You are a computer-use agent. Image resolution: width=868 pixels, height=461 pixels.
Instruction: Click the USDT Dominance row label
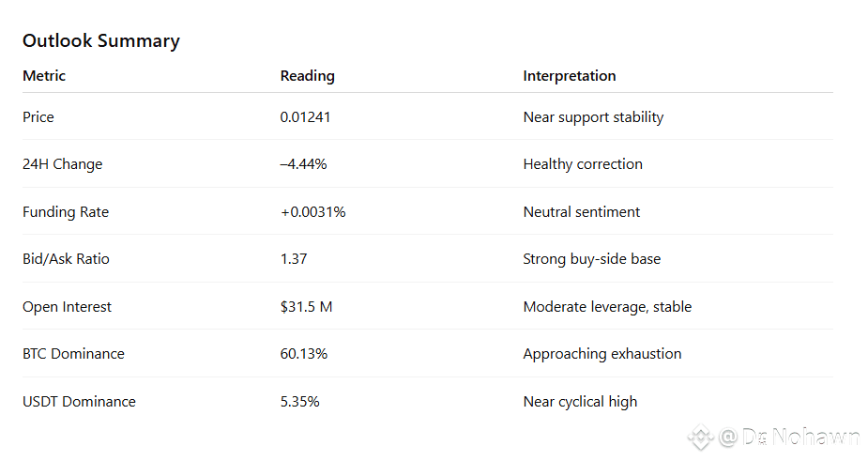(x=79, y=402)
